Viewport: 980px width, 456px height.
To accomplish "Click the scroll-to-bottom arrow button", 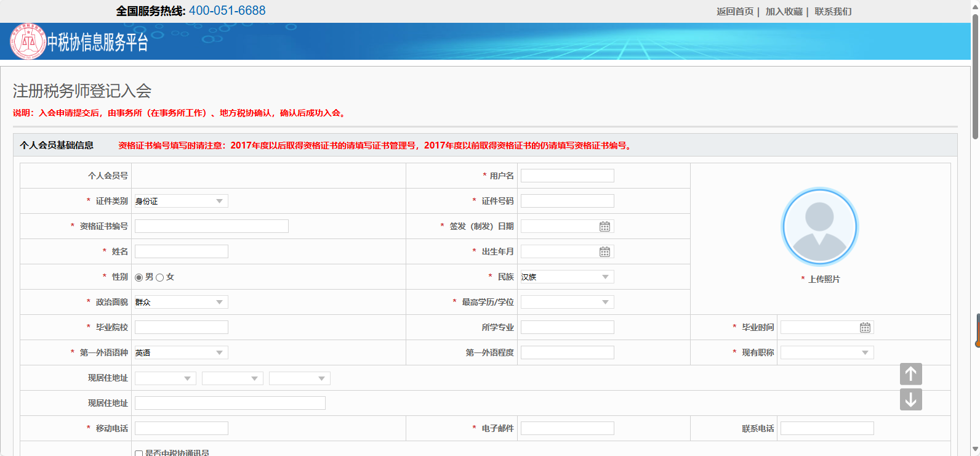I will coord(911,399).
